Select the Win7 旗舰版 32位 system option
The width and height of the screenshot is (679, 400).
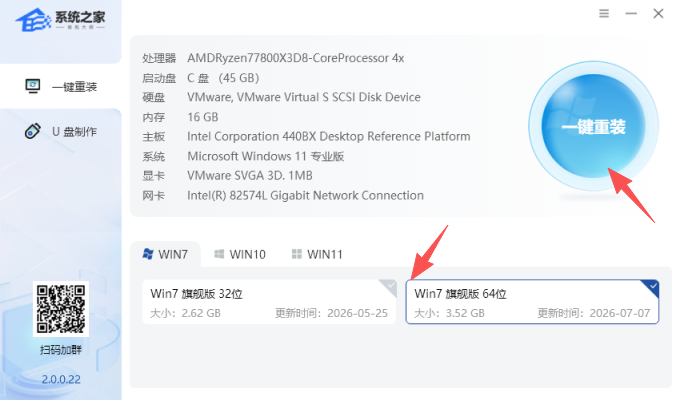[x=269, y=302]
